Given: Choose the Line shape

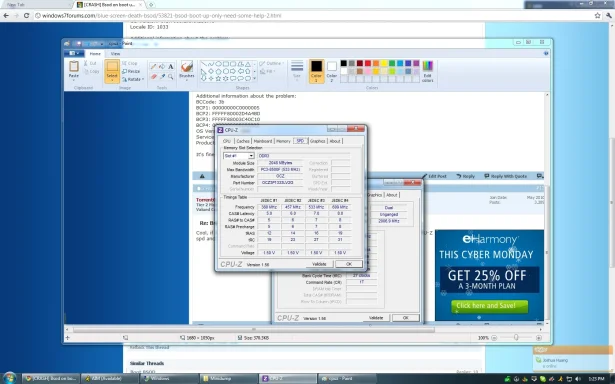Looking at the screenshot, I should [x=204, y=64].
